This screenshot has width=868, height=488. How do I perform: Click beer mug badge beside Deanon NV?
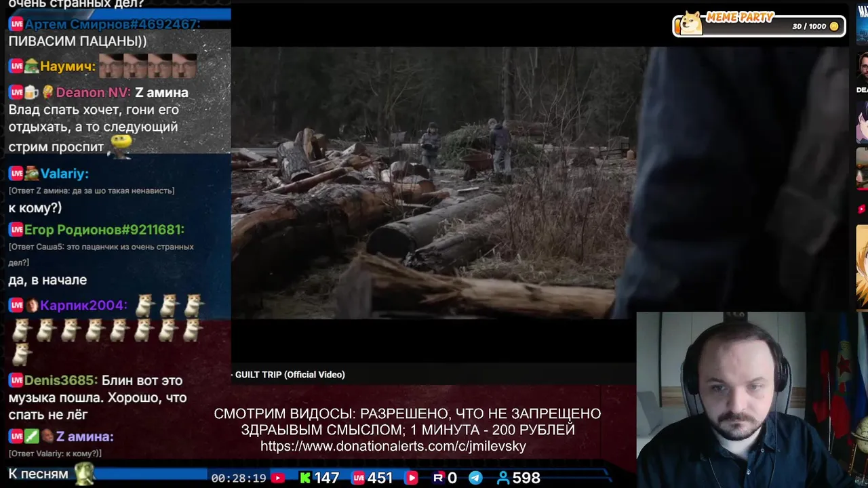click(x=31, y=92)
